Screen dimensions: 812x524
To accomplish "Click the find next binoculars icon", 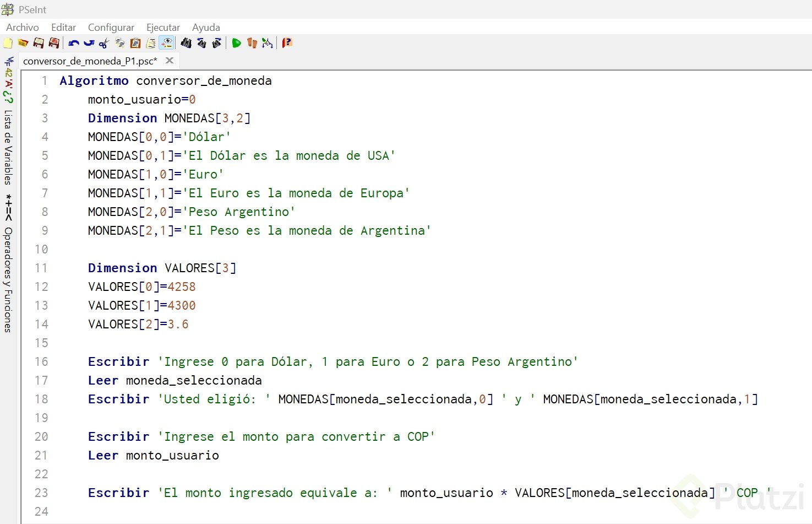I will [x=217, y=43].
